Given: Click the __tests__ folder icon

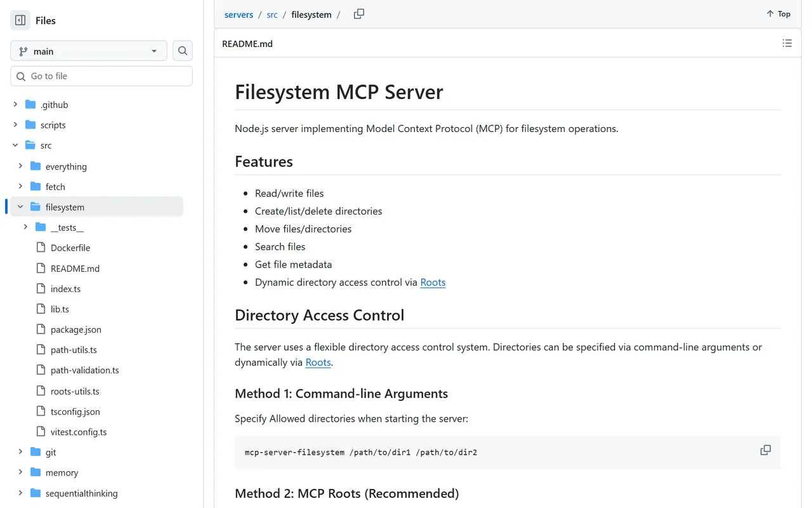Looking at the screenshot, I should click(x=41, y=227).
